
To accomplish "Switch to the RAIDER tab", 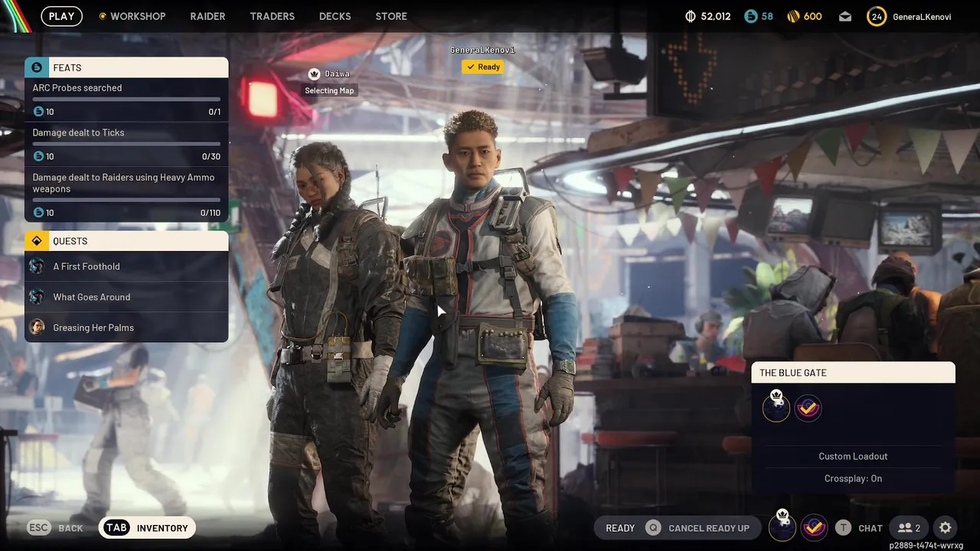I will (207, 16).
